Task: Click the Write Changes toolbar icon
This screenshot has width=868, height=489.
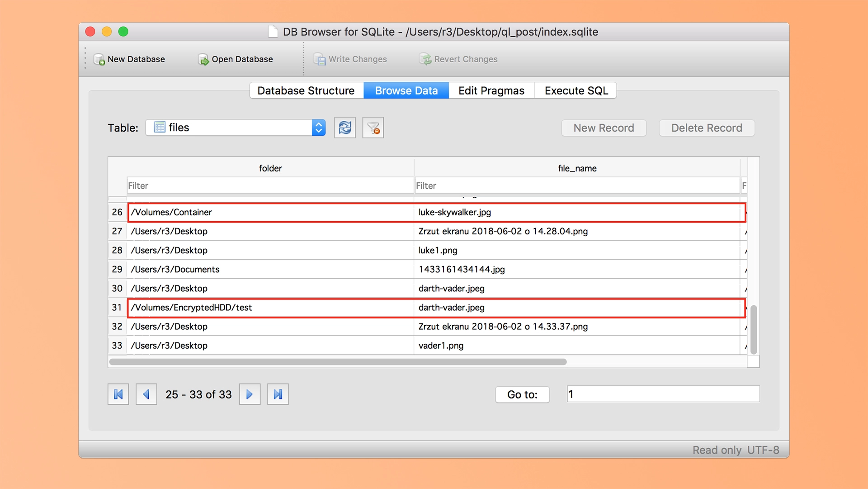Action: [x=319, y=59]
